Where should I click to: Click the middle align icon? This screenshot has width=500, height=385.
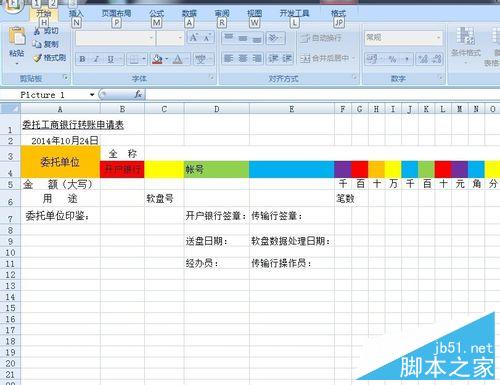[243, 37]
